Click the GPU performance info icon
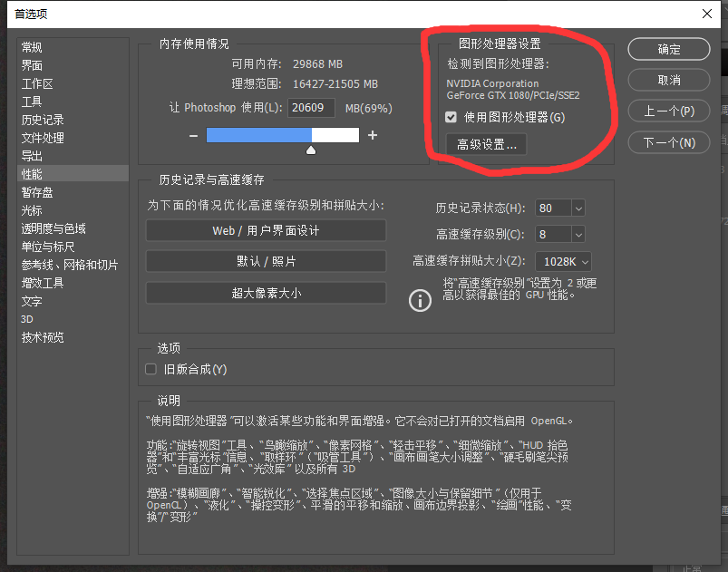 419,300
